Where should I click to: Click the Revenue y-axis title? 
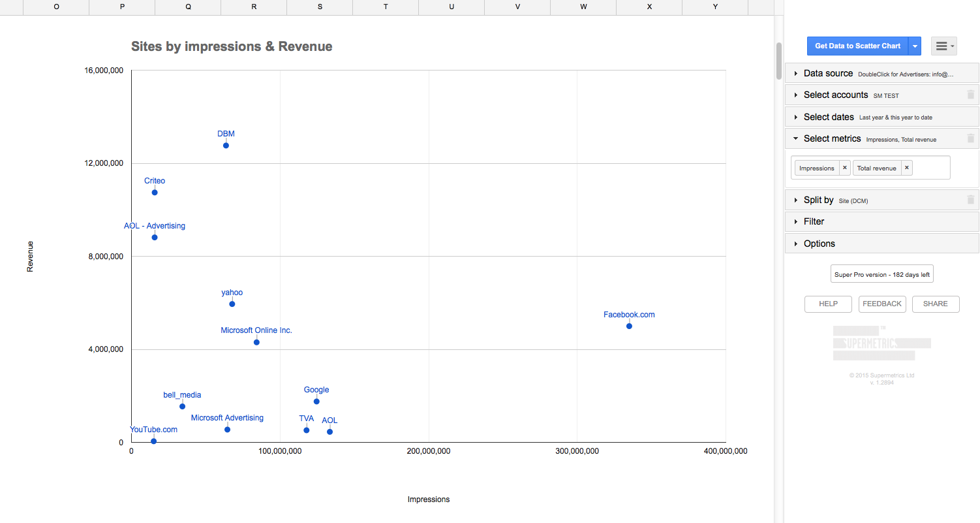30,257
